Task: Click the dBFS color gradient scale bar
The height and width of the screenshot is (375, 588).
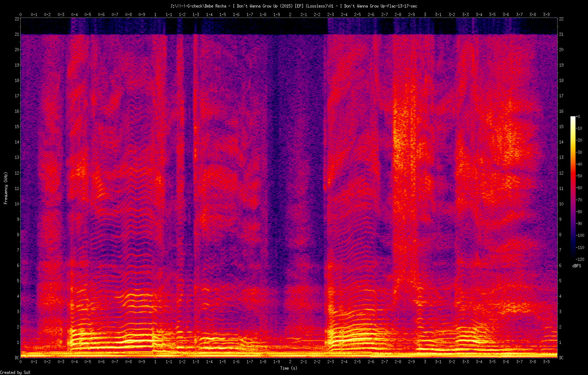Action: [x=573, y=188]
